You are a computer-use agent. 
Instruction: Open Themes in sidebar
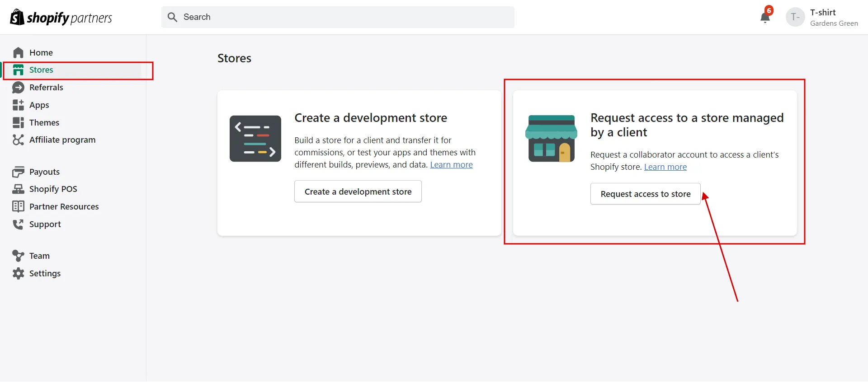44,123
